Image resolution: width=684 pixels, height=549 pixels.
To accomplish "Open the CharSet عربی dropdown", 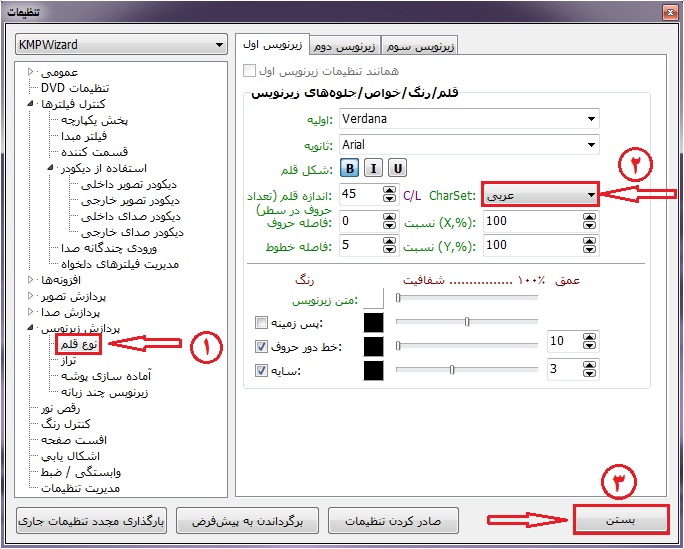I will tap(541, 194).
